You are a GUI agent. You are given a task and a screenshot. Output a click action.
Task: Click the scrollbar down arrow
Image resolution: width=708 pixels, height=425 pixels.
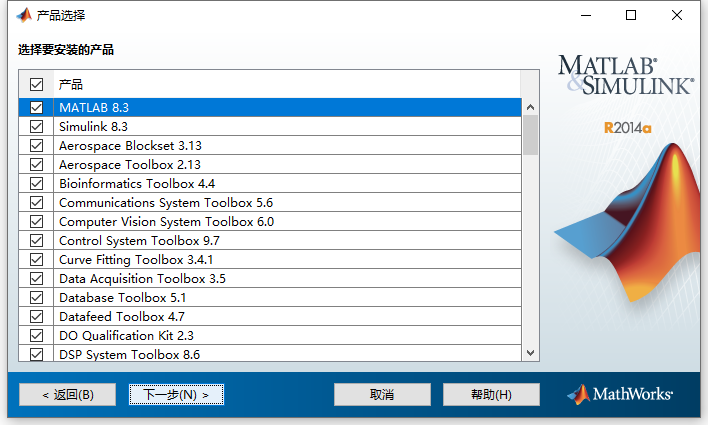point(531,353)
